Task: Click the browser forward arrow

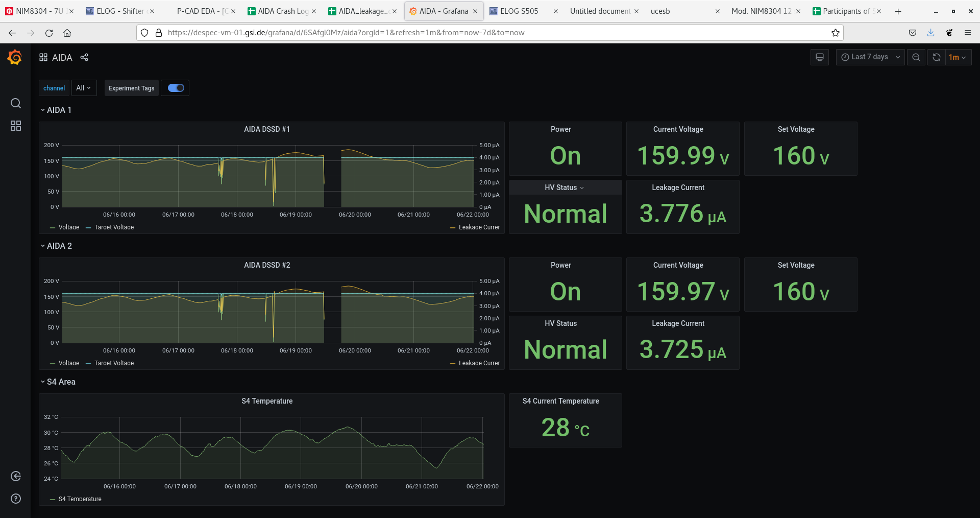Action: click(x=31, y=33)
